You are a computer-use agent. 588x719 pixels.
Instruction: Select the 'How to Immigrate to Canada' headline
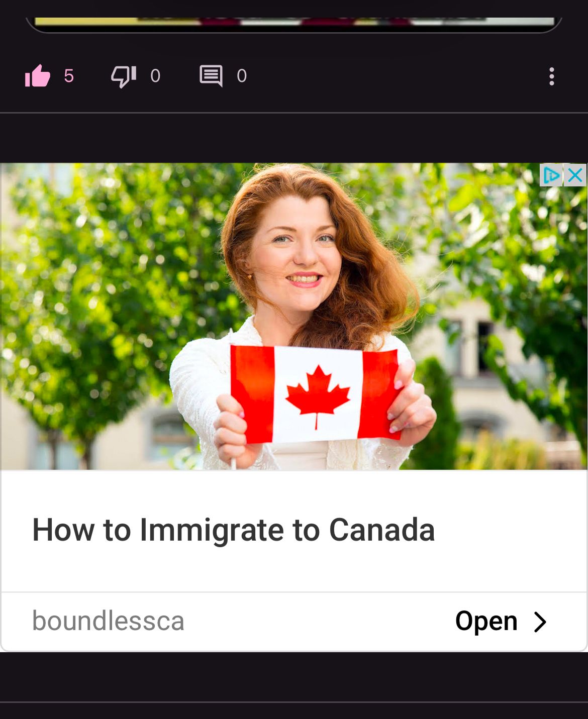(233, 530)
